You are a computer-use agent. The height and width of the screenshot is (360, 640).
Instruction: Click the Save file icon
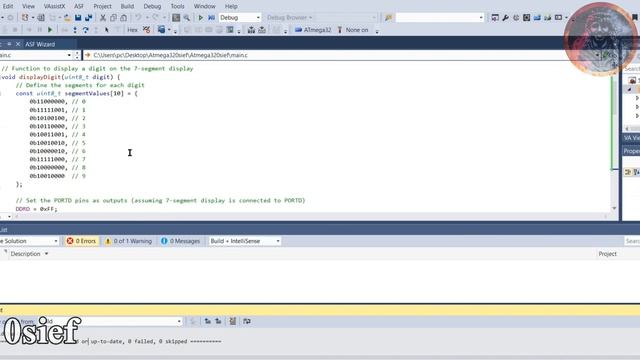coord(78,18)
